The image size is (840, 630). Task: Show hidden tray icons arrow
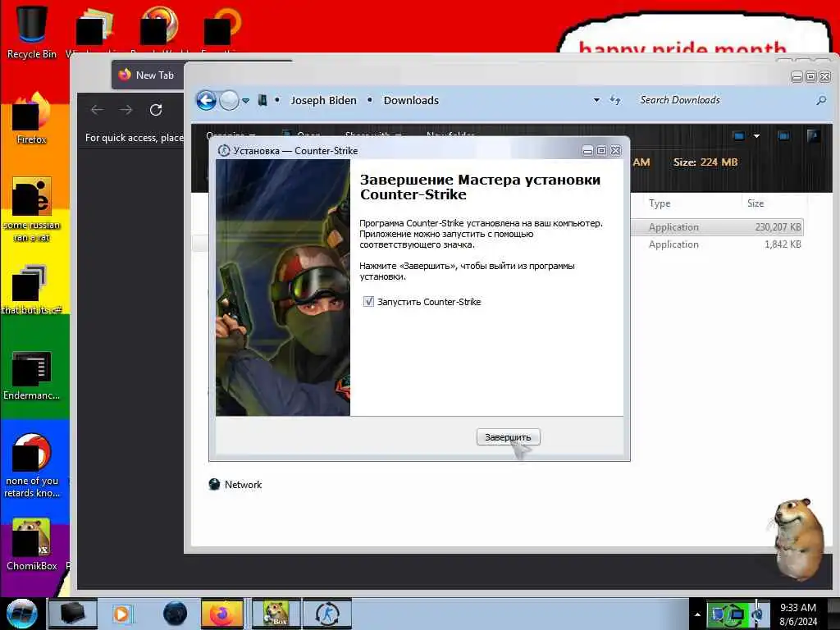point(697,614)
